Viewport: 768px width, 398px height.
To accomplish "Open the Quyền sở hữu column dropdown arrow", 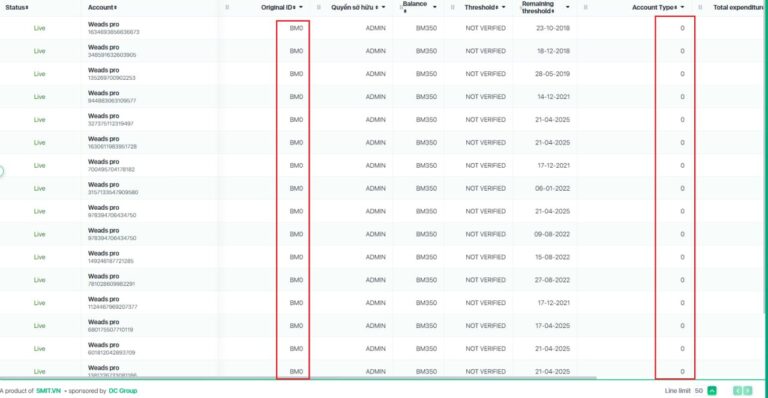I will click(384, 7).
